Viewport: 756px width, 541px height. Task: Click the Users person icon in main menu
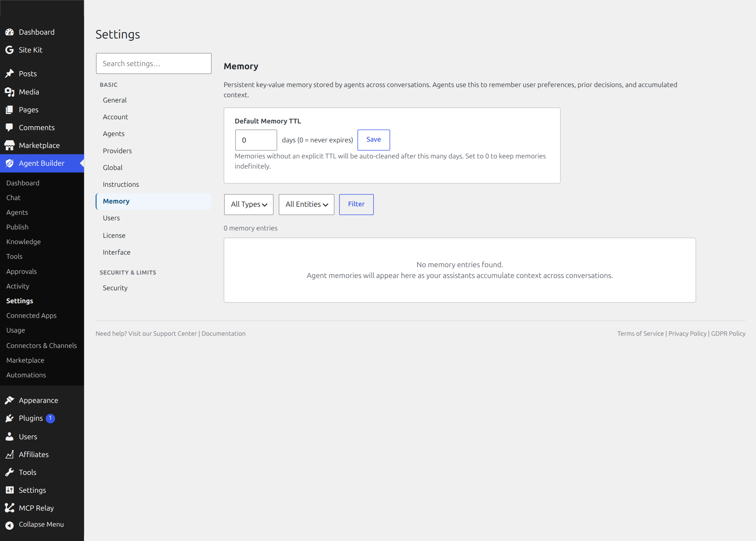tap(9, 437)
